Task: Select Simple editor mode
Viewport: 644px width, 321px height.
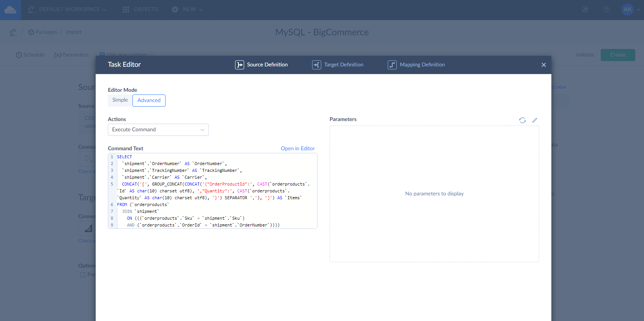Action: (x=120, y=100)
